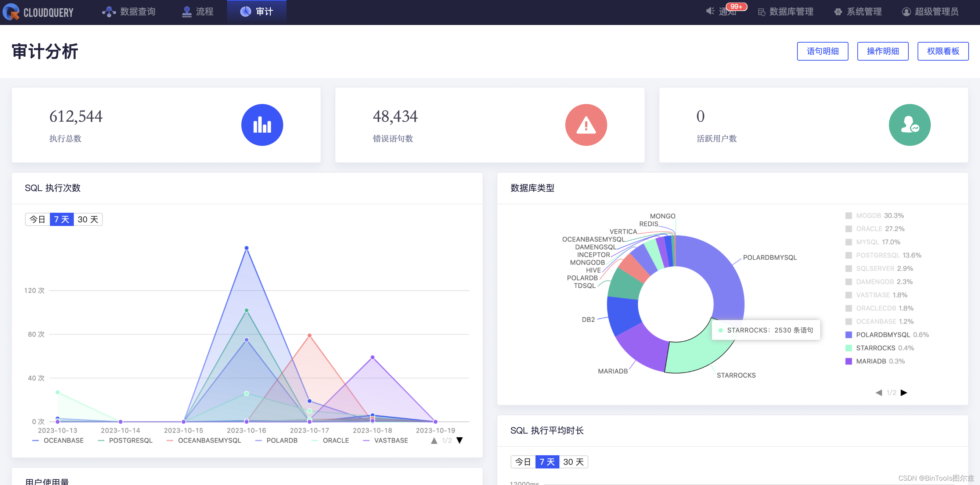
Task: Toggle OCEANBASE series in line chart legend
Action: (x=58, y=441)
